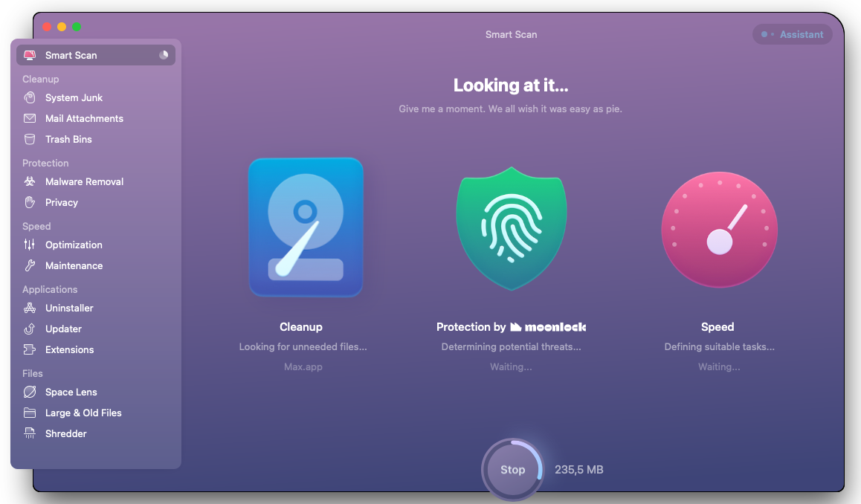Select the Trash Bins icon
Viewport: 861px width, 504px height.
pos(30,139)
